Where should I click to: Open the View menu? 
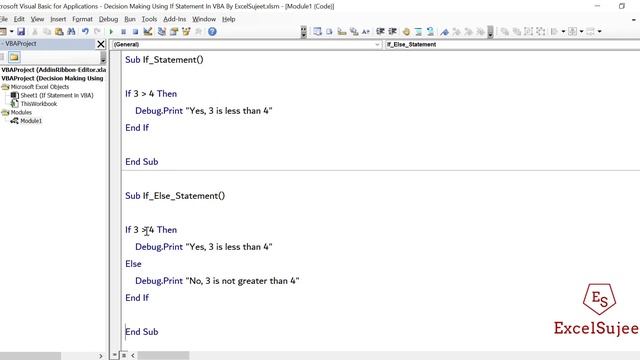37,19
